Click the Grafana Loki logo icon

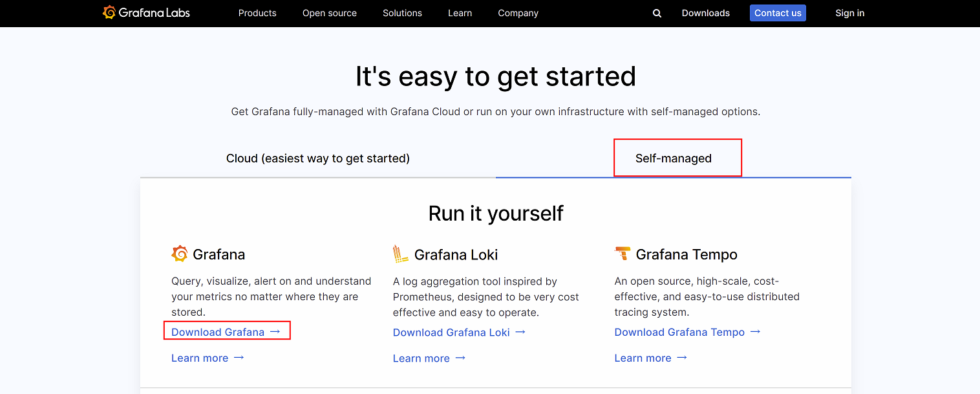coord(401,254)
